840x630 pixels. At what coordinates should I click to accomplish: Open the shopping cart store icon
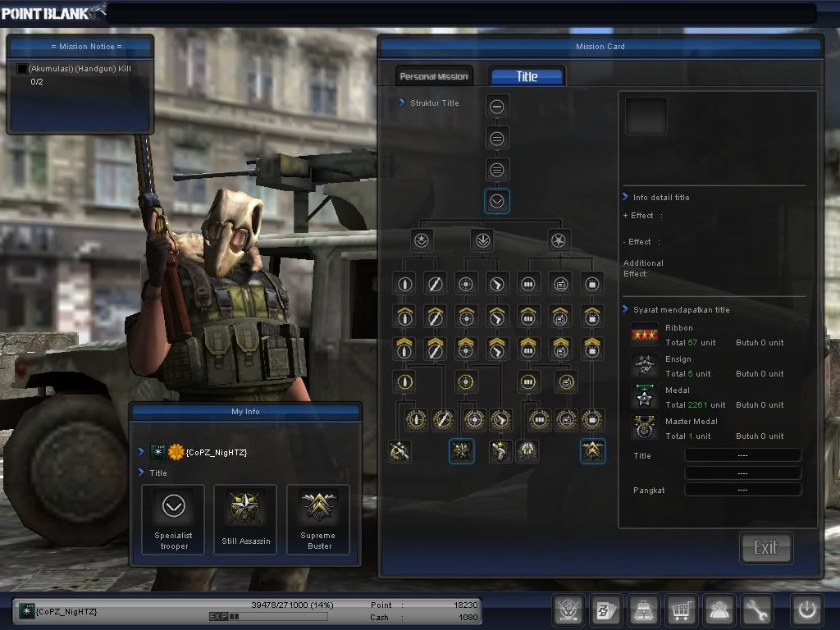(x=681, y=609)
